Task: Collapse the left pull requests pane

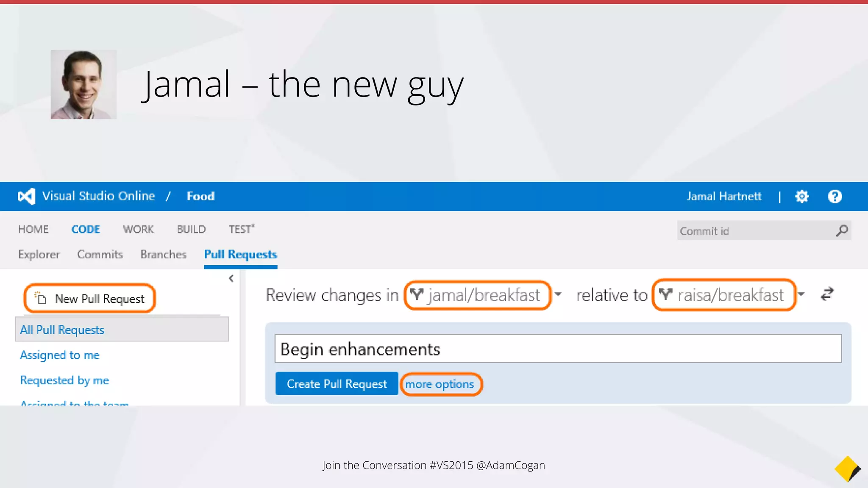Action: point(231,278)
